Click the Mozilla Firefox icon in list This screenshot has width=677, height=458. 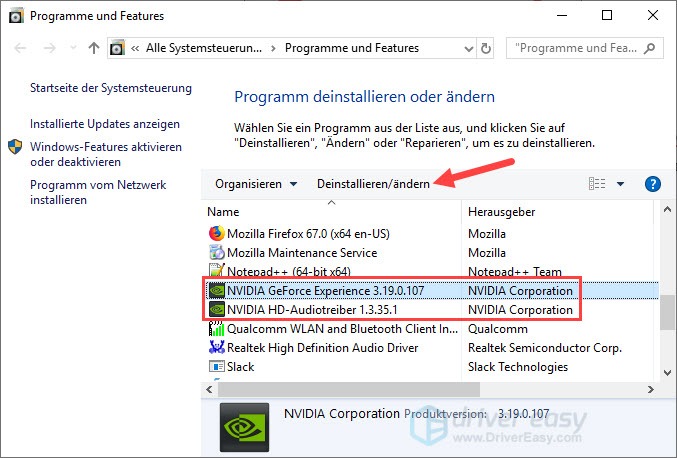216,233
